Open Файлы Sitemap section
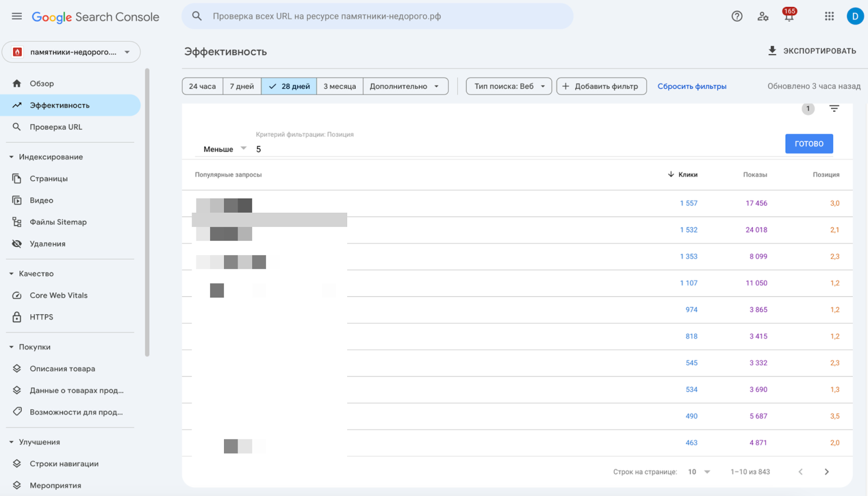The width and height of the screenshot is (868, 496). [58, 221]
